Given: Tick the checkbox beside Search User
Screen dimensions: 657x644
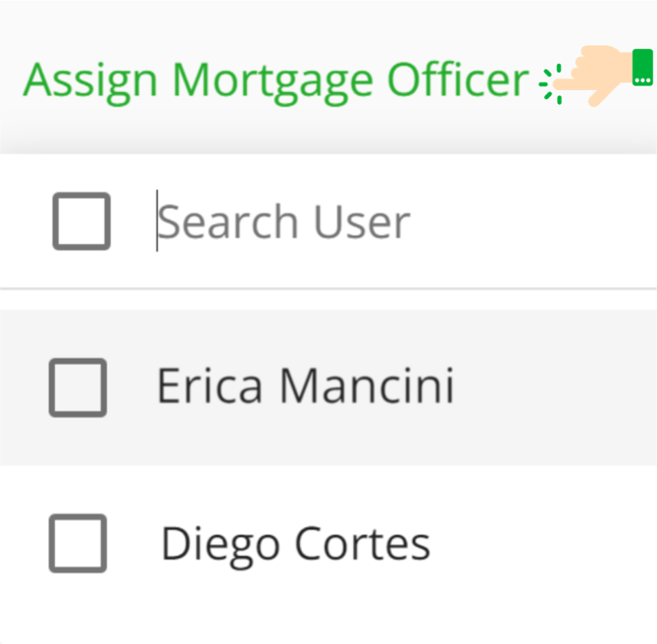Looking at the screenshot, I should (x=81, y=222).
